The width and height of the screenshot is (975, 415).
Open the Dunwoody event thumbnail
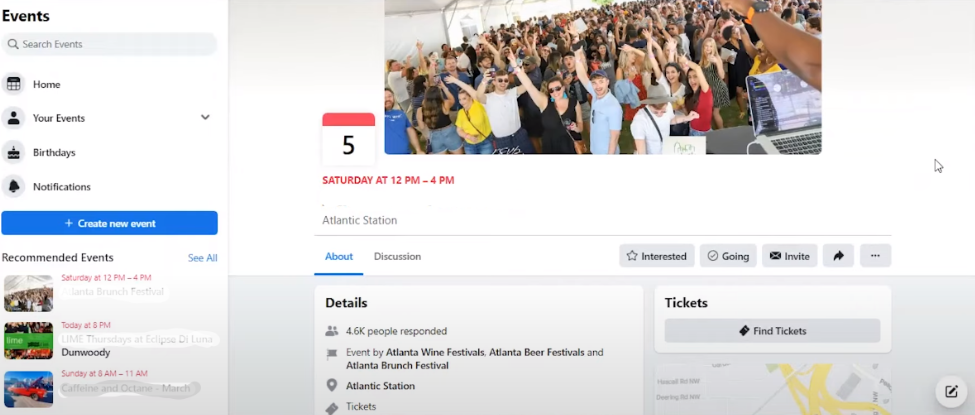pyautogui.click(x=28, y=340)
